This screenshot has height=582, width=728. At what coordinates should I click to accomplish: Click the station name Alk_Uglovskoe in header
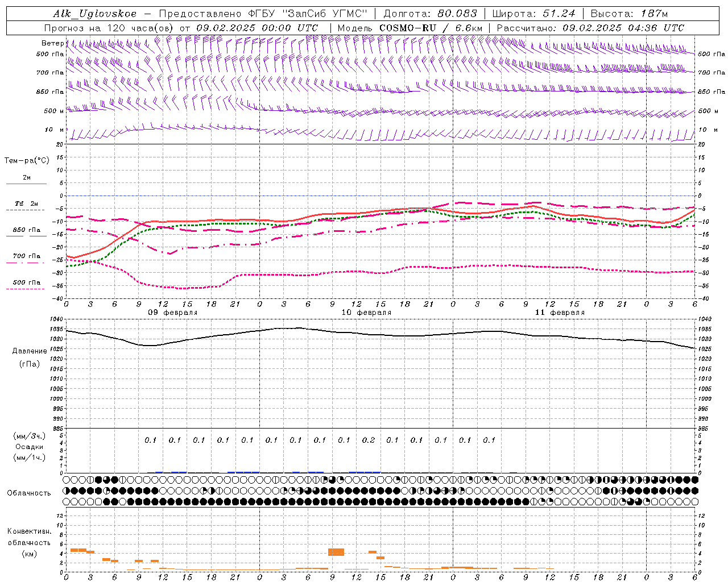click(95, 14)
